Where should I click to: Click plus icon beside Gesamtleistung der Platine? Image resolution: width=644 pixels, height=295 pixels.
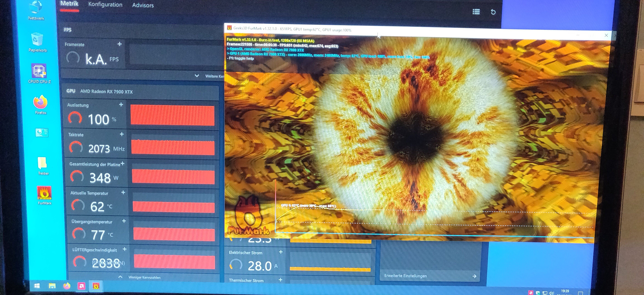tap(123, 163)
